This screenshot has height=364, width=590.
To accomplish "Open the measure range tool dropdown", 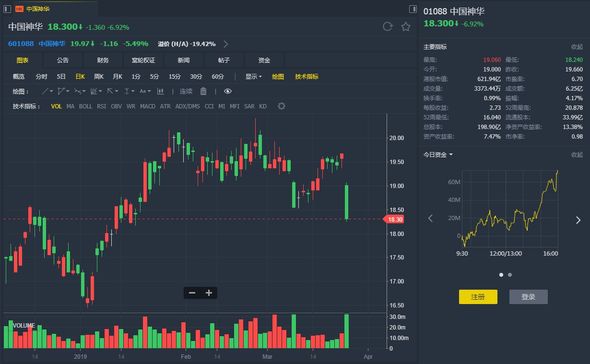I will pos(129,91).
